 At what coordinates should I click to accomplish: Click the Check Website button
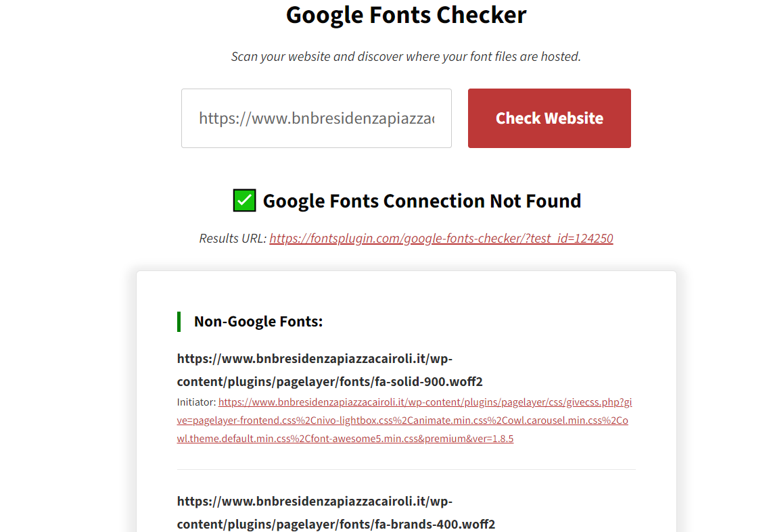(x=549, y=118)
